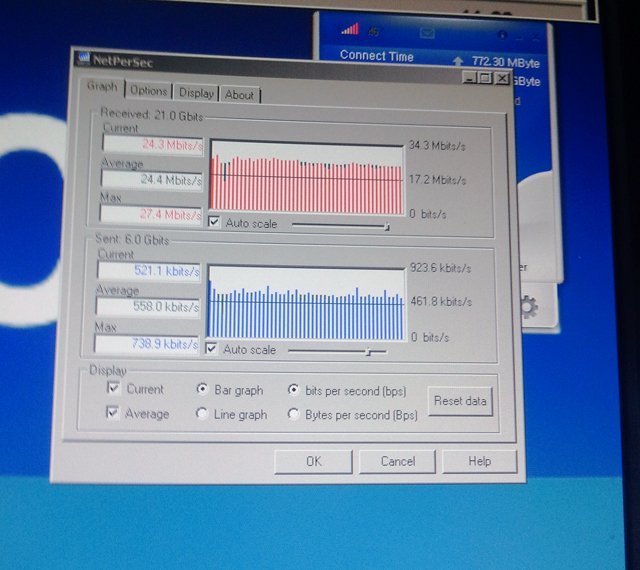The height and width of the screenshot is (570, 640).
Task: Click the Cancel button
Action: (397, 461)
